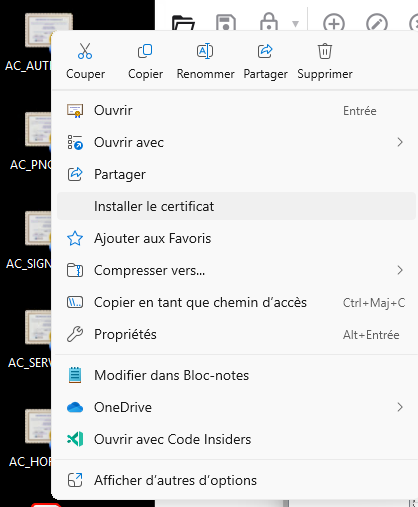Click the Couper scissors icon

85,51
